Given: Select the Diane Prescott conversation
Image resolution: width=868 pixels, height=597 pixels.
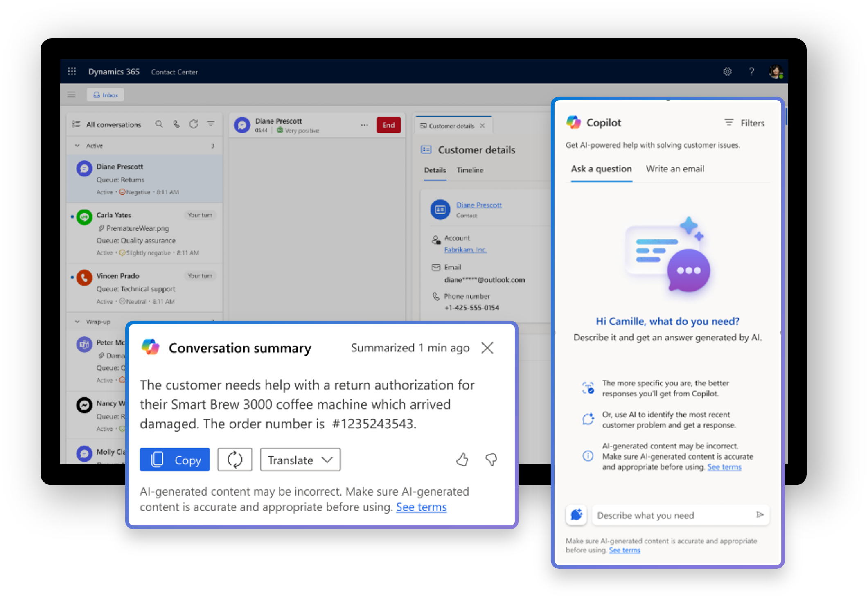Looking at the screenshot, I should click(x=144, y=179).
